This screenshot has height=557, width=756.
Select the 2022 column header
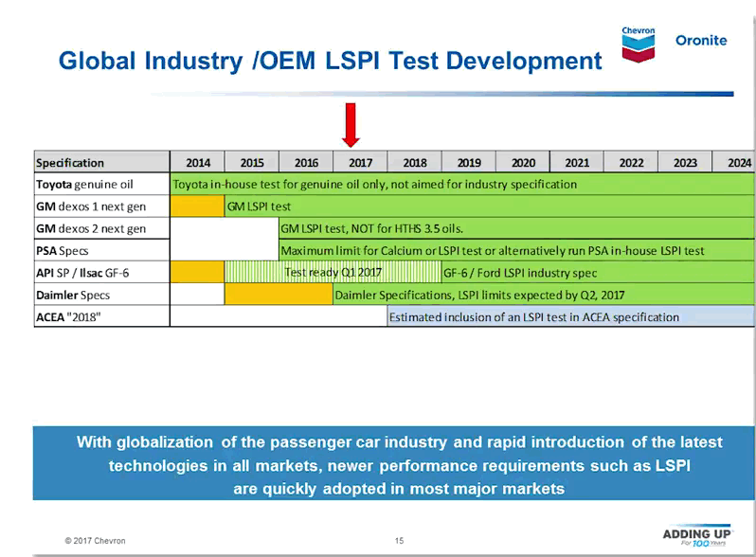[x=631, y=163]
